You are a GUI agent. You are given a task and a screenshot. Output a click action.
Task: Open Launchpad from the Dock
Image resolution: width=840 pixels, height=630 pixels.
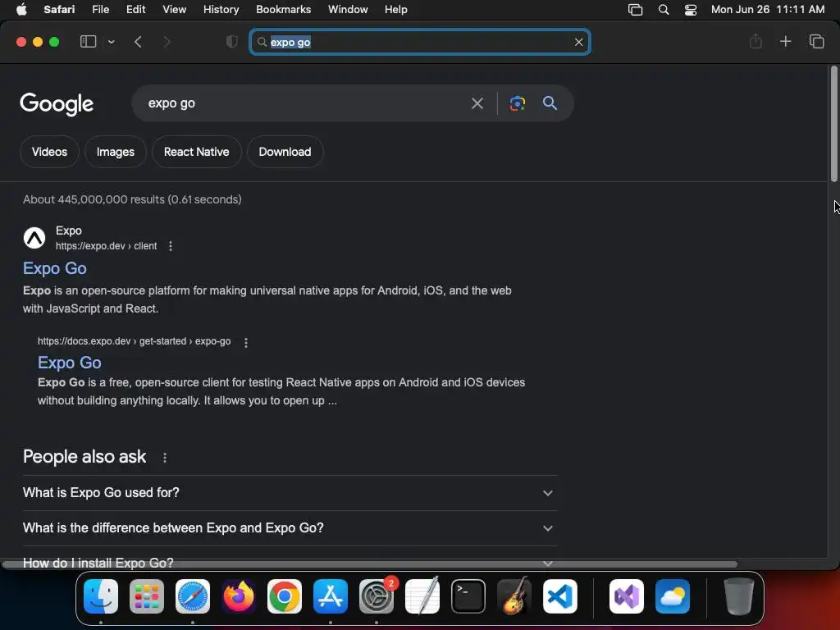pos(147,596)
